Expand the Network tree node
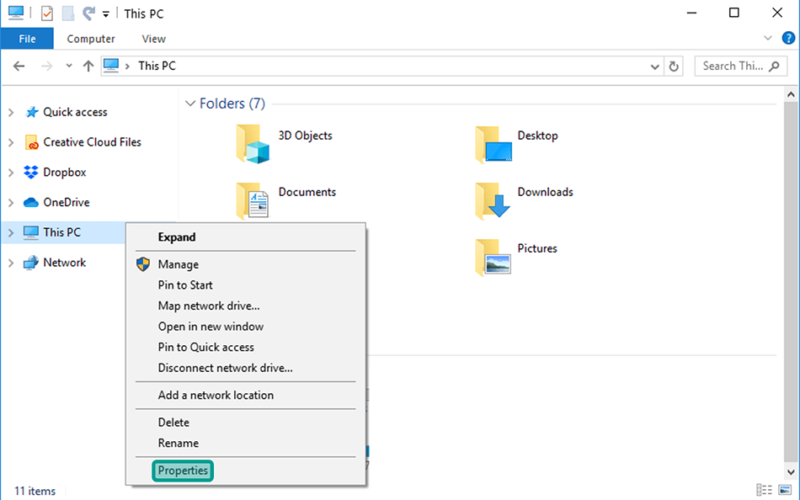The height and width of the screenshot is (500, 800). click(x=11, y=263)
